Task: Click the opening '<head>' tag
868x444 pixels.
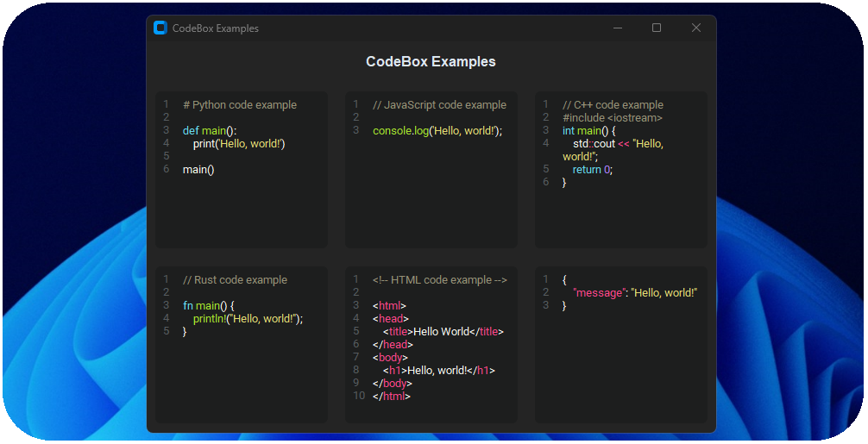Action: pos(391,319)
